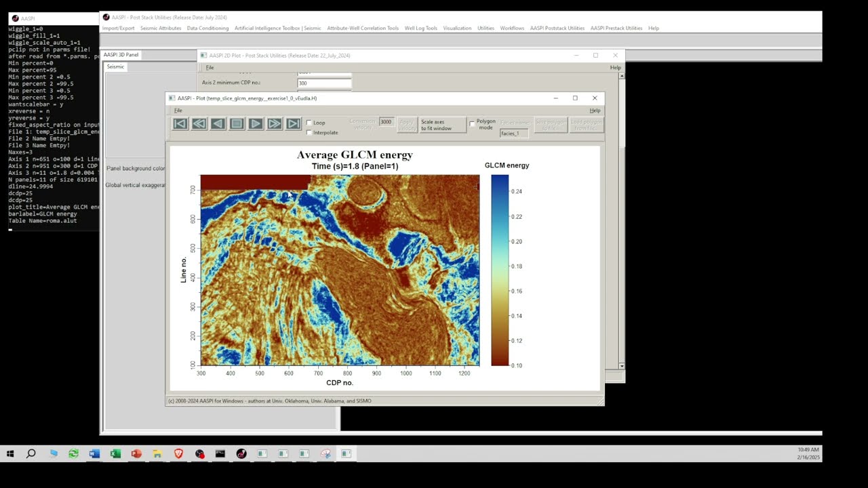The width and height of the screenshot is (868, 488).
Task: Click the Apply velocity button
Action: point(407,125)
